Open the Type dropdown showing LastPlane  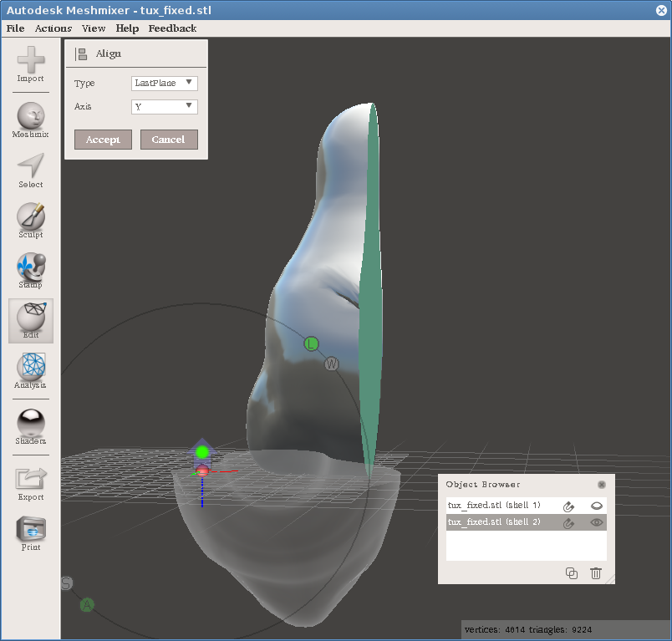tap(165, 83)
